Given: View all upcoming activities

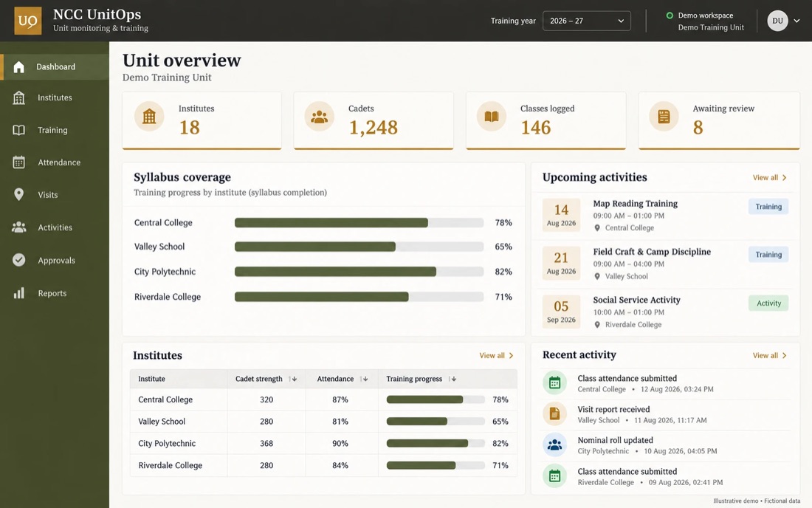Looking at the screenshot, I should [769, 178].
